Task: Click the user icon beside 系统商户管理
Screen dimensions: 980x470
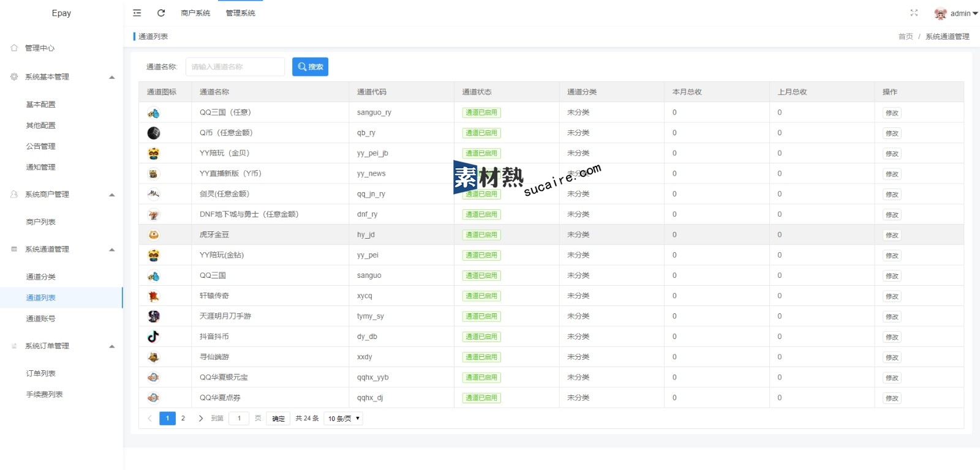Action: (14, 194)
